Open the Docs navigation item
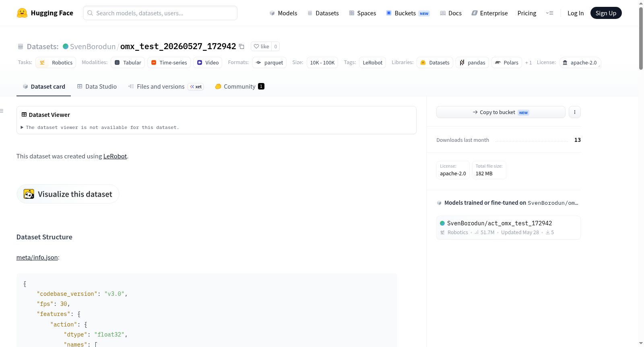The image size is (644, 347). click(x=450, y=13)
